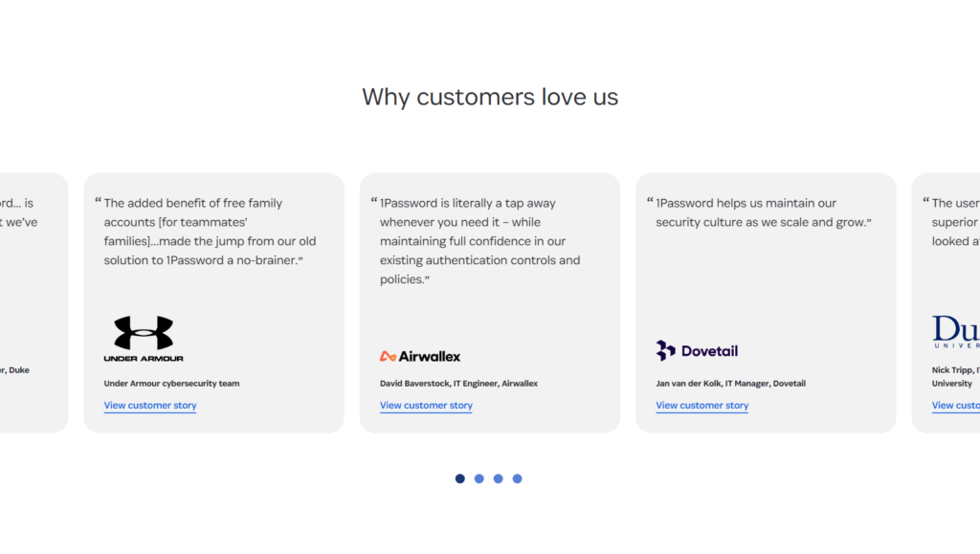The width and height of the screenshot is (980, 554).
Task: Click the quote mark on the Airwallex testimonial
Action: click(x=373, y=199)
